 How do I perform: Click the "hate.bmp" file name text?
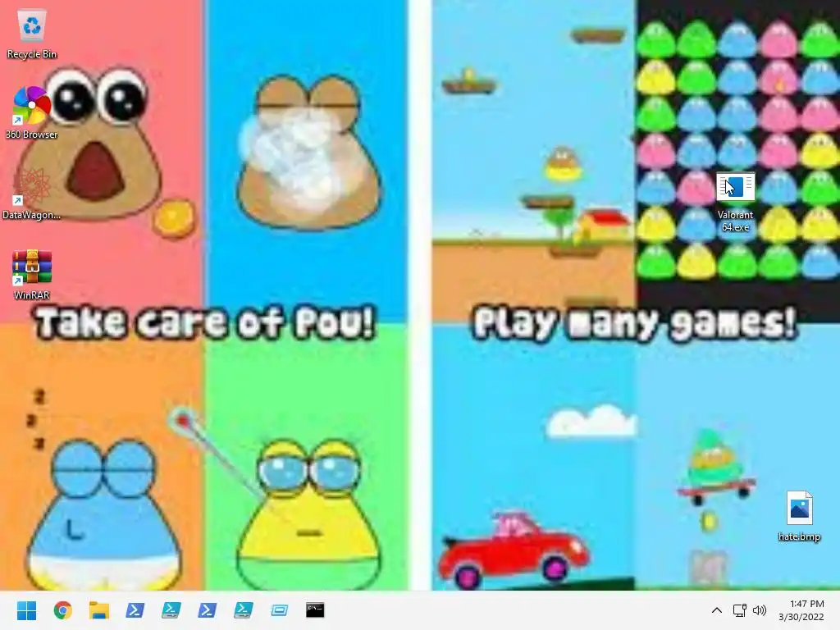tap(799, 536)
